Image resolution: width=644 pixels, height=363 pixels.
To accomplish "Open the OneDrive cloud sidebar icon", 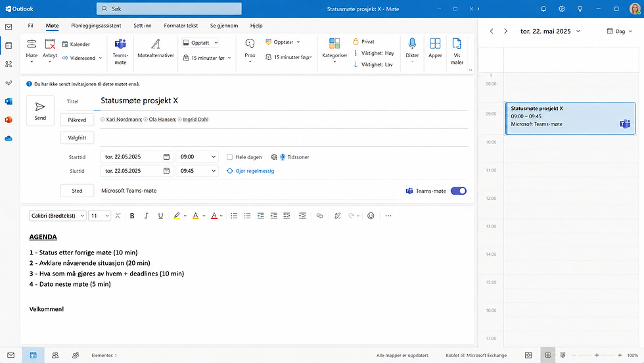I will pyautogui.click(x=9, y=139).
